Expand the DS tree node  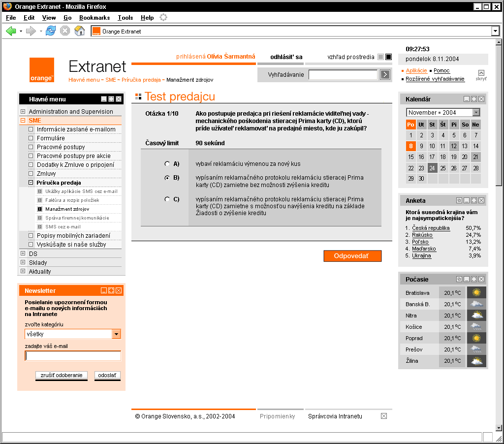[23, 254]
